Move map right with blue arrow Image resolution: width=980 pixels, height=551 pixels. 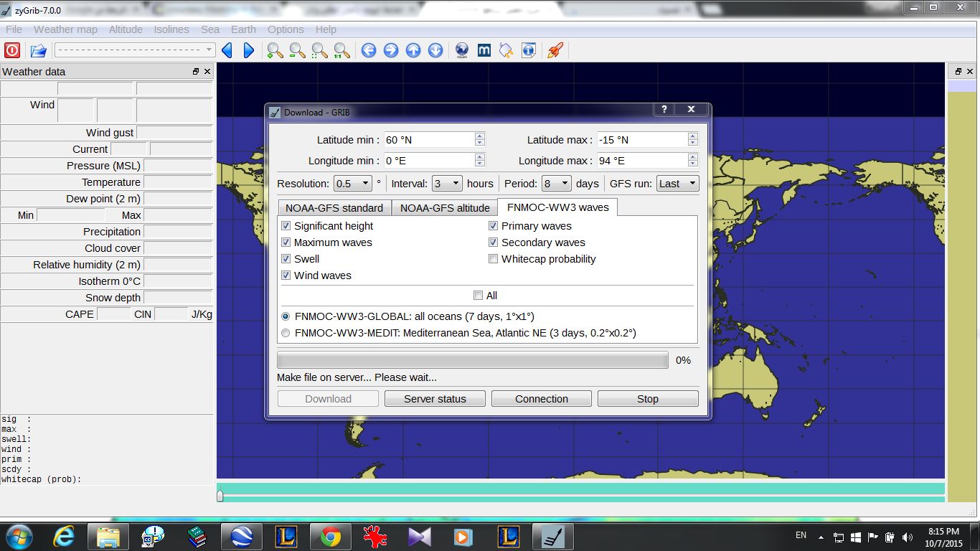point(391,50)
